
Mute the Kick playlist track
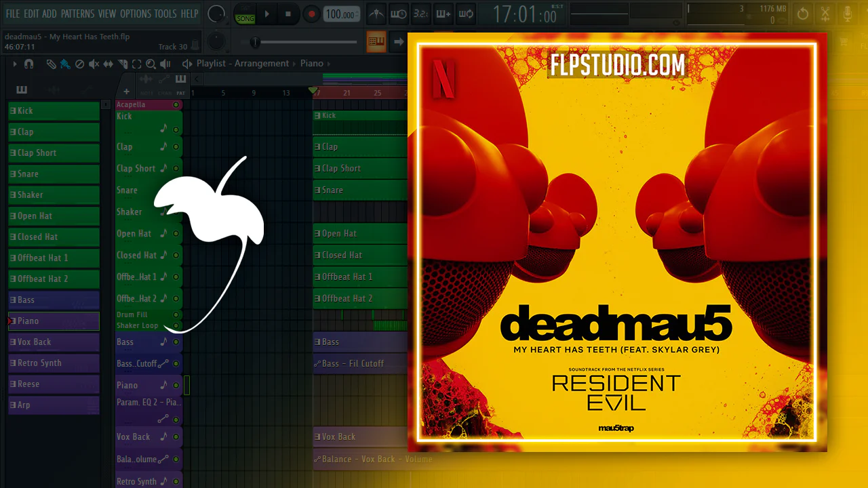tap(176, 128)
